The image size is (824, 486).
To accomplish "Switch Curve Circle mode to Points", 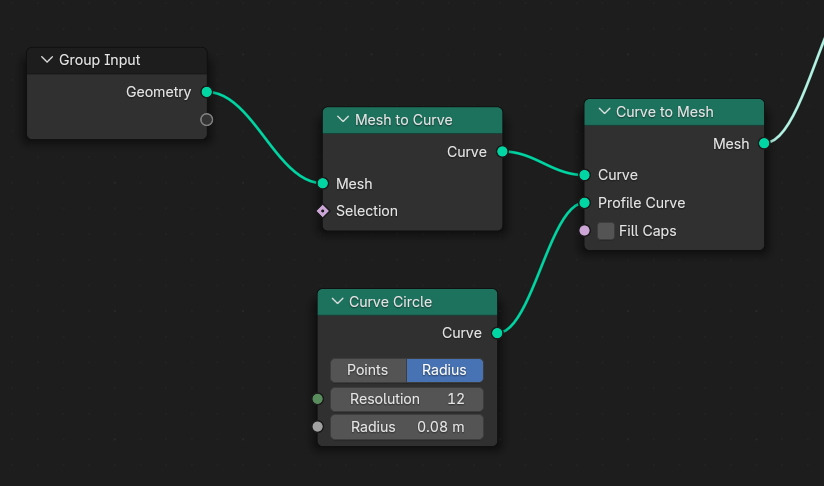I will (x=368, y=370).
